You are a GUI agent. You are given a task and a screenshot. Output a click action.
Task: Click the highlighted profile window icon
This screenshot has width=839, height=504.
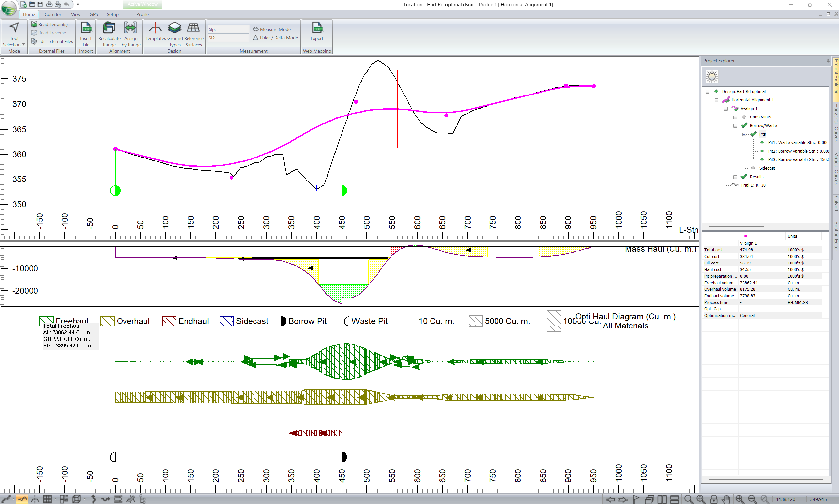click(22, 499)
